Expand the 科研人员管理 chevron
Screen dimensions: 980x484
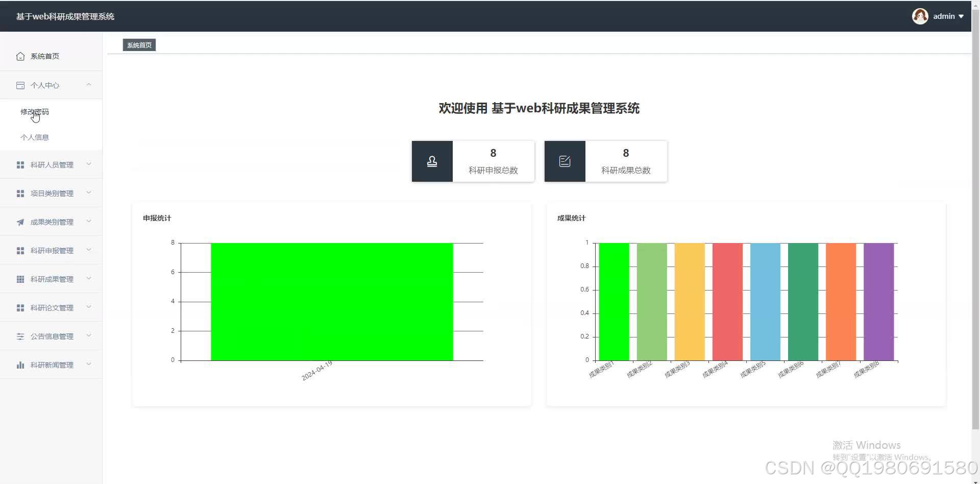click(89, 164)
